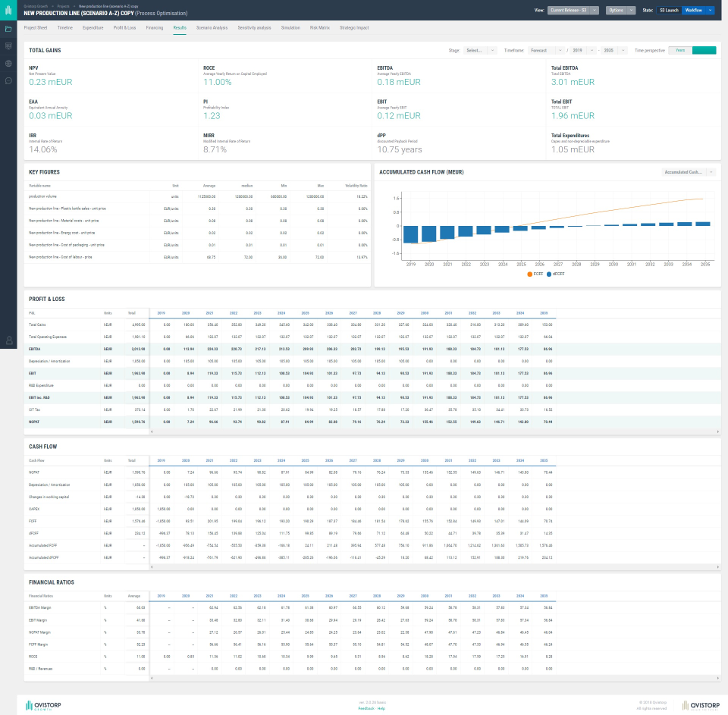
Task: Open the Accumulated Cash chart dropdown
Action: coord(687,171)
